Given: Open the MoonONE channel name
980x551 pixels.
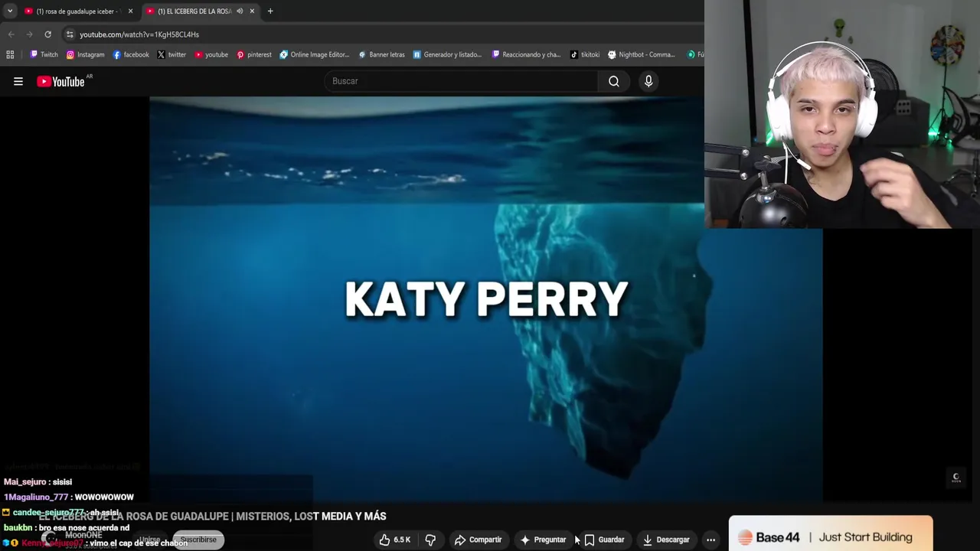Looking at the screenshot, I should (x=83, y=535).
